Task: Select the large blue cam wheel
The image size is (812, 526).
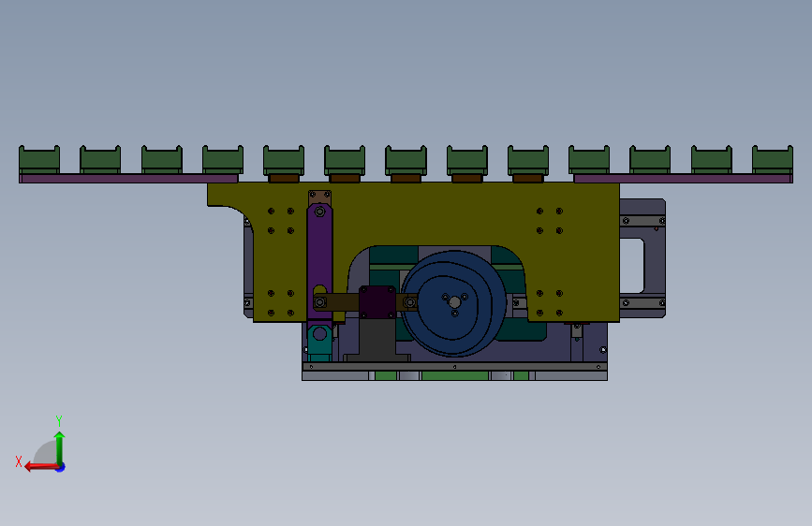Action: [453, 303]
